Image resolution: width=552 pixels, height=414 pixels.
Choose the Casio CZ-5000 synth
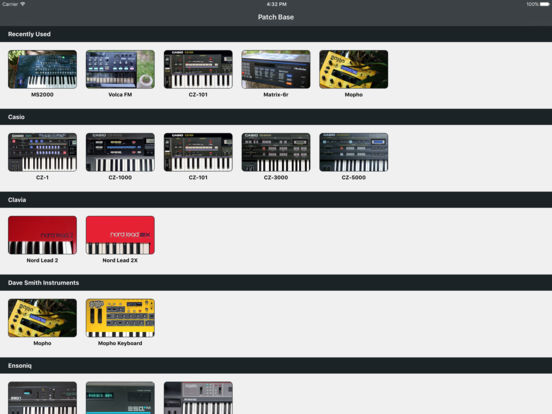(x=353, y=152)
